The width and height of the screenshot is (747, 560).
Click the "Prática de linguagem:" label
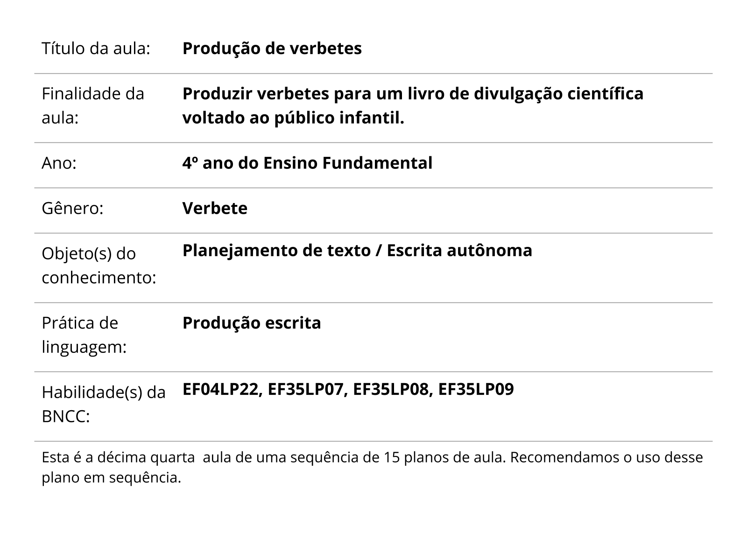tap(84, 335)
